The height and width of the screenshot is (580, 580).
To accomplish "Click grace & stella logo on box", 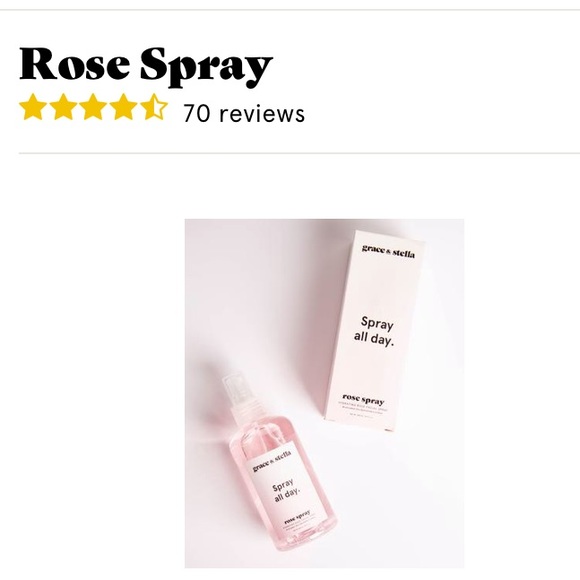I will (388, 252).
